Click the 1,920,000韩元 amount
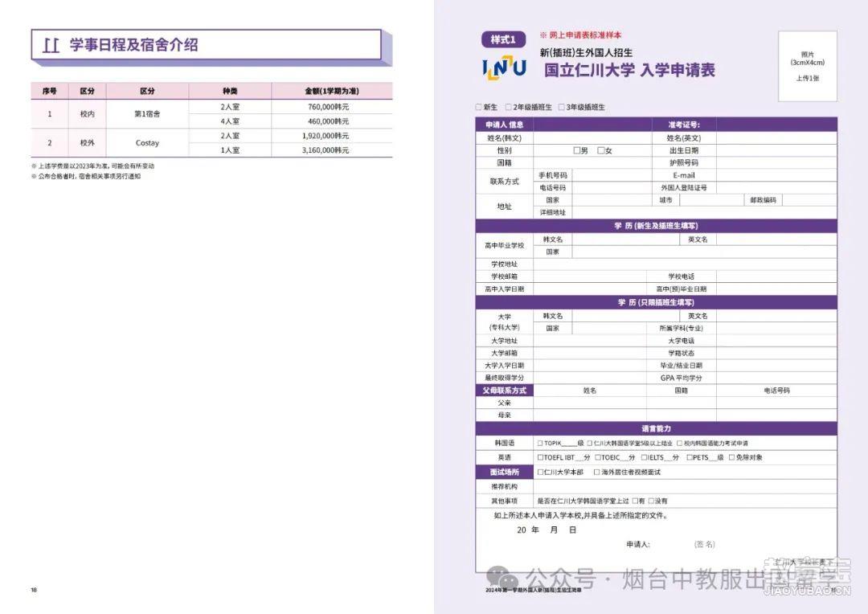This screenshot has height=614, width=868. point(325,136)
